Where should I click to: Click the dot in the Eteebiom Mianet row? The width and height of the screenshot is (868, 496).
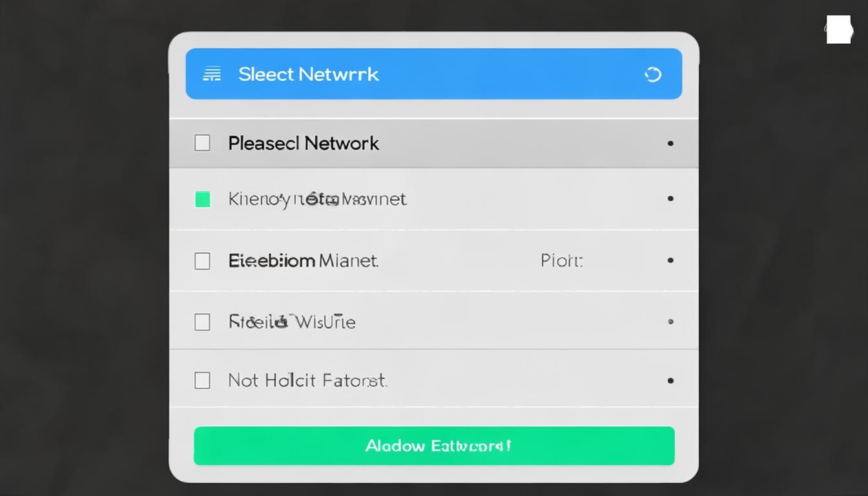point(670,260)
